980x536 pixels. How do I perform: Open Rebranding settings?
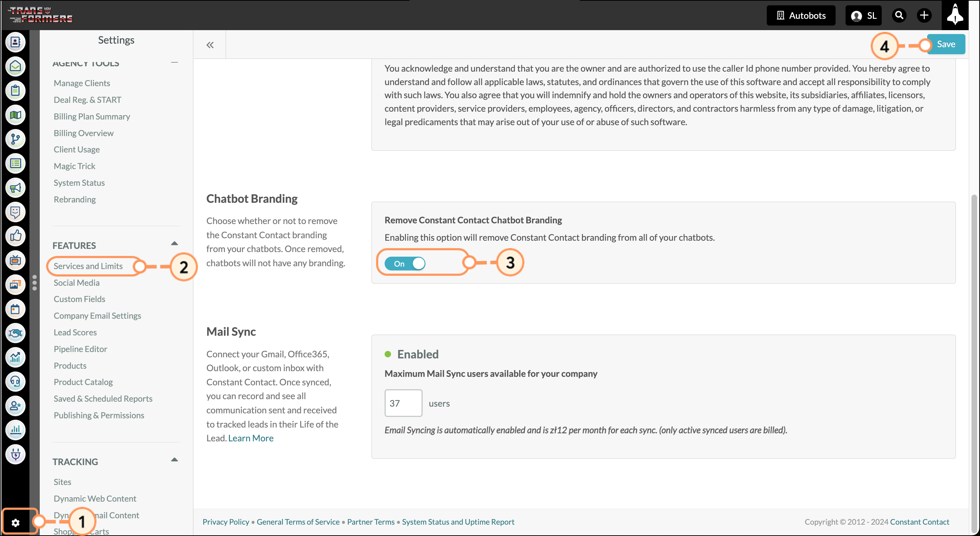[x=75, y=199]
